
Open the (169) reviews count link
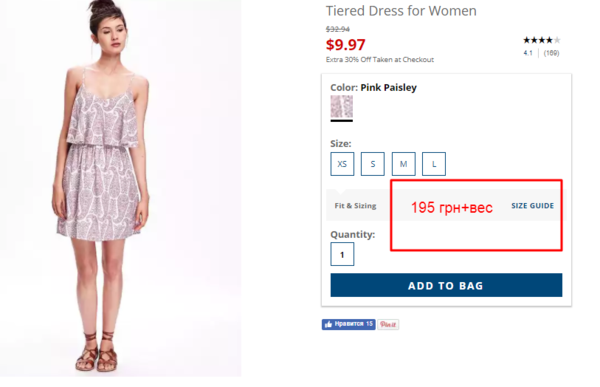[551, 53]
